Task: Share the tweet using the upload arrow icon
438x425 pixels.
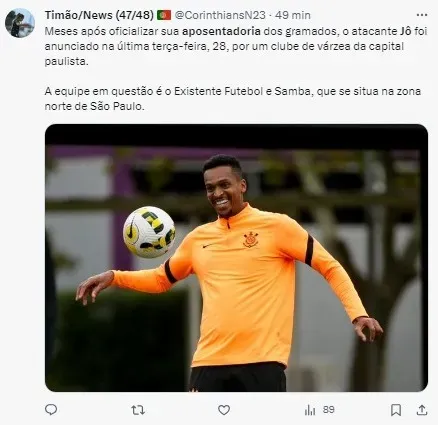Action: pyautogui.click(x=422, y=410)
